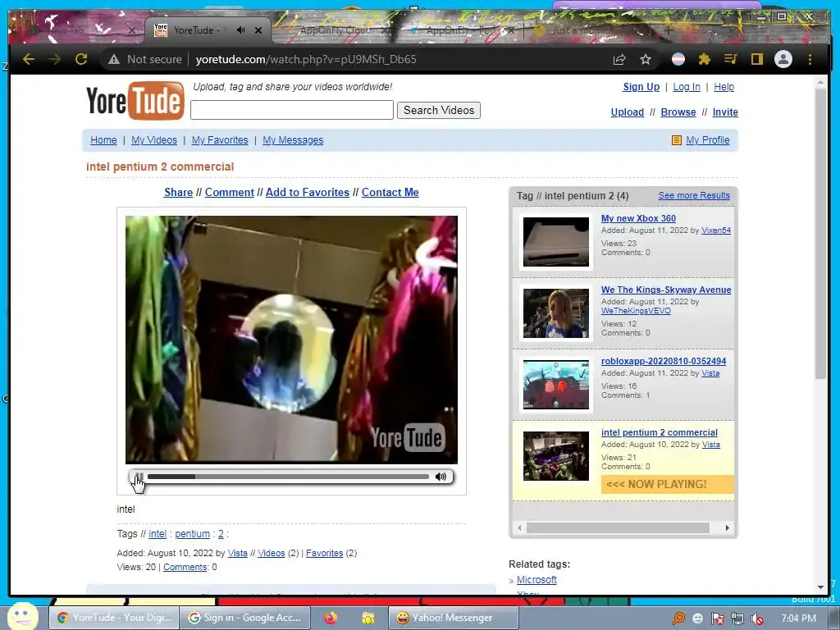Open My new Xbox 360 thumbnail

556,242
